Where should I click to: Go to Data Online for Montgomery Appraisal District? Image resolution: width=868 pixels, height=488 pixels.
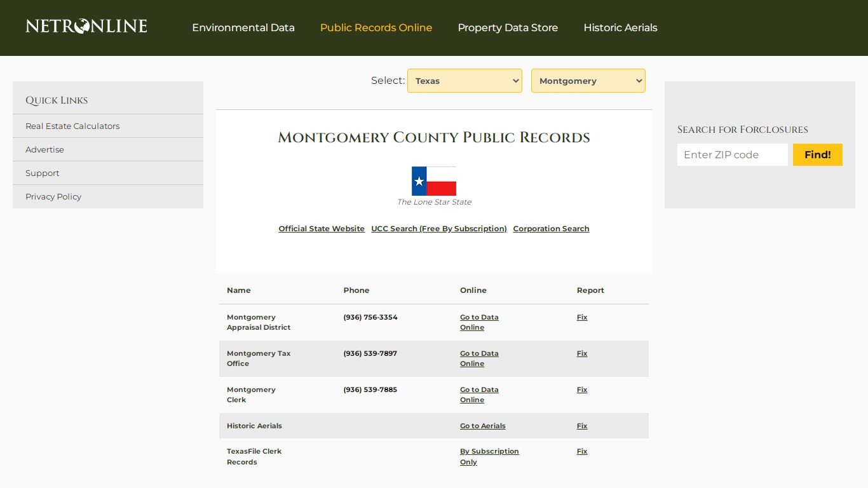click(x=479, y=322)
